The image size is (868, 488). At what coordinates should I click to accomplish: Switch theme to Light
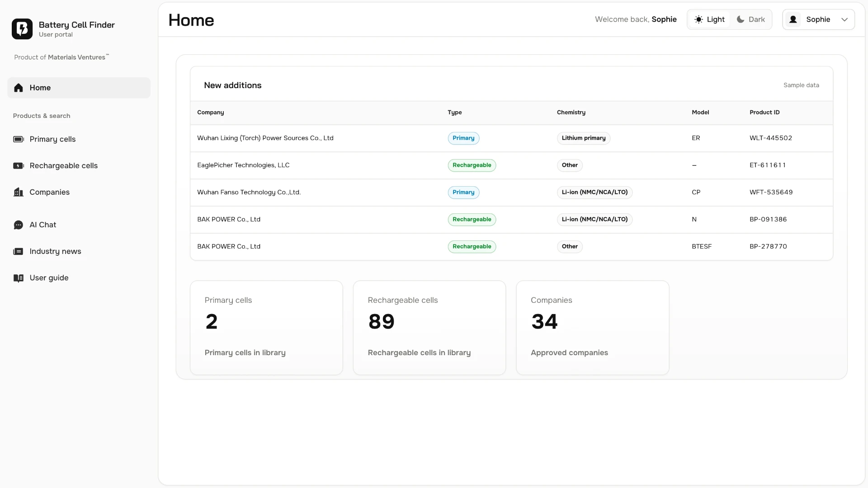[x=709, y=19]
